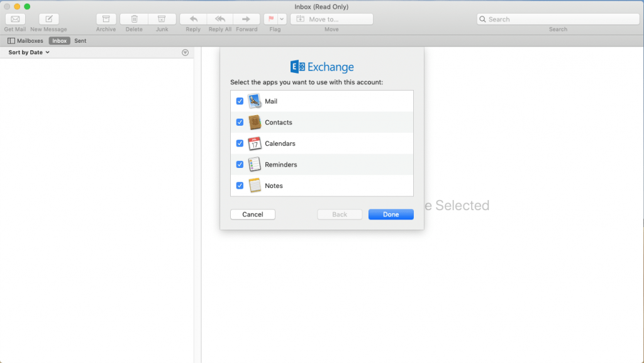
Task: Click the Forward arrow icon
Action: [x=247, y=19]
